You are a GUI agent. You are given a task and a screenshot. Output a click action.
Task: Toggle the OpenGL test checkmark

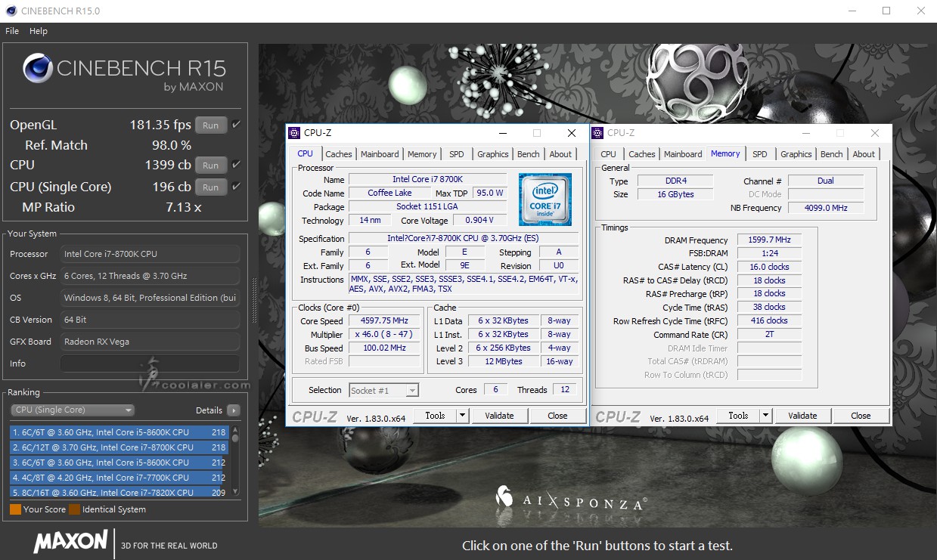tap(237, 125)
